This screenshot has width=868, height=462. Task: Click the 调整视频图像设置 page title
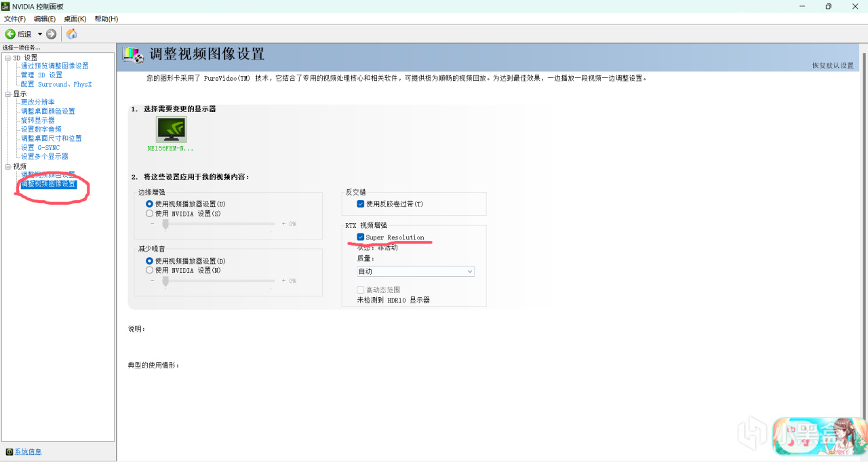[207, 54]
